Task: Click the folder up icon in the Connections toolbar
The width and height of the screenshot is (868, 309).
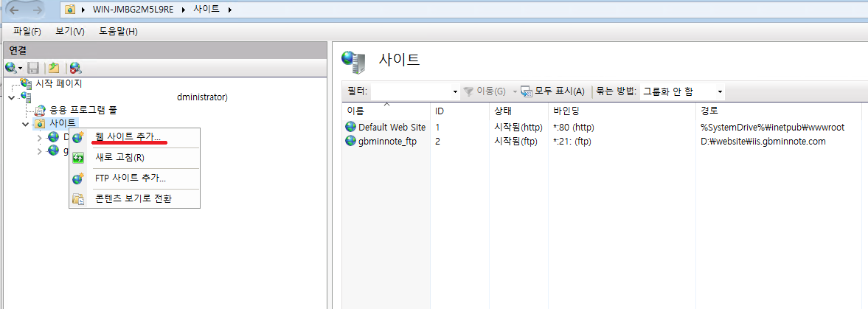Action: (x=53, y=68)
